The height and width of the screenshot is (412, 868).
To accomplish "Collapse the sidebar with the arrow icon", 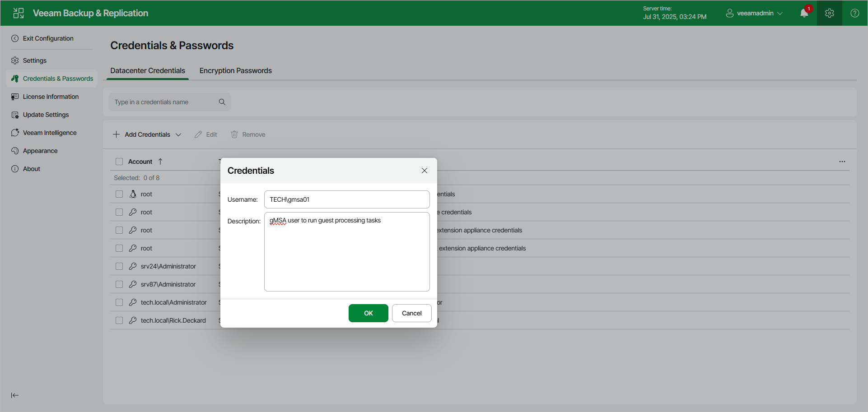I will click(15, 395).
